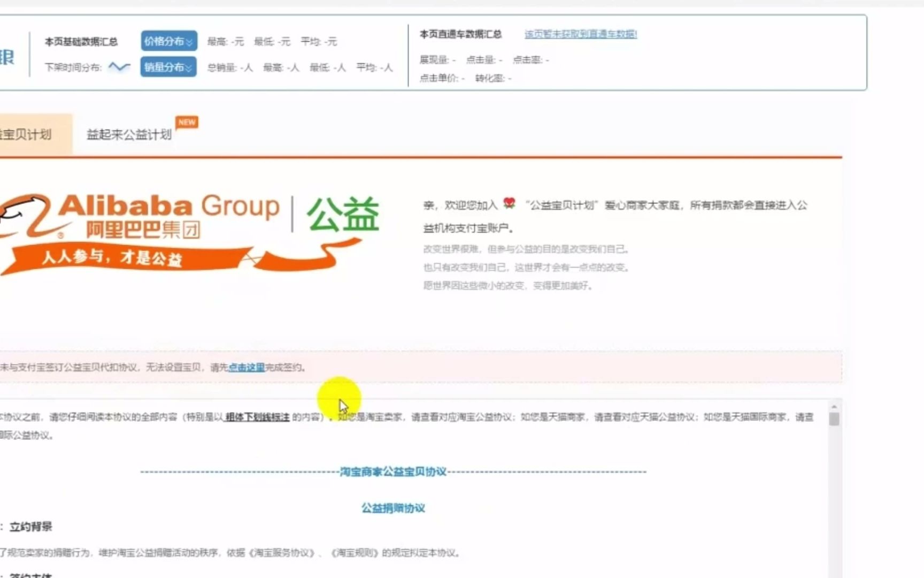Viewport: 924px width, 578px height.
Task: Switch to the 益起来公益计划 tab
Action: [x=129, y=134]
